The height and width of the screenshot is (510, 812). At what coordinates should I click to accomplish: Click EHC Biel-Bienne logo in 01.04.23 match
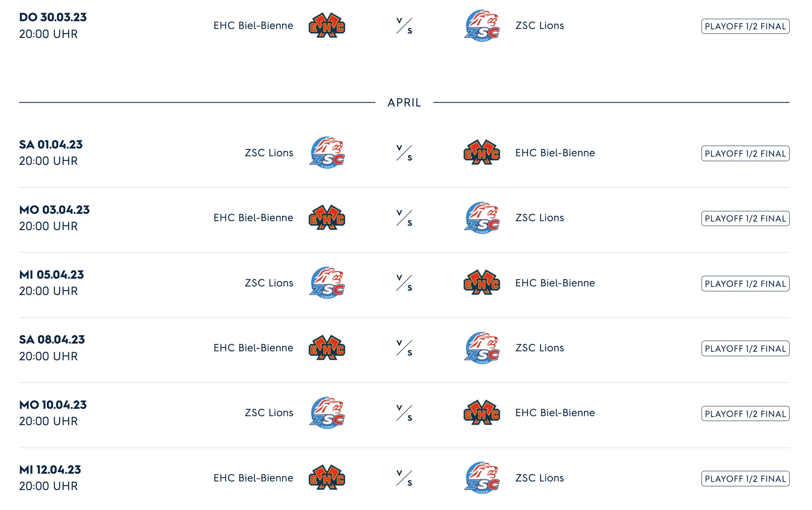[x=482, y=153]
